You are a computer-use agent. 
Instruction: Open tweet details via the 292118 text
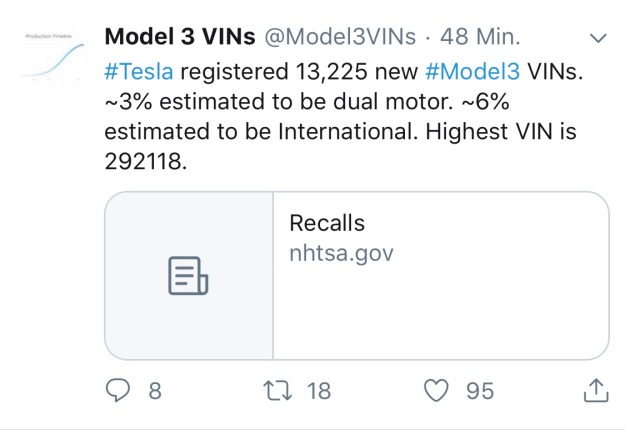point(145,162)
